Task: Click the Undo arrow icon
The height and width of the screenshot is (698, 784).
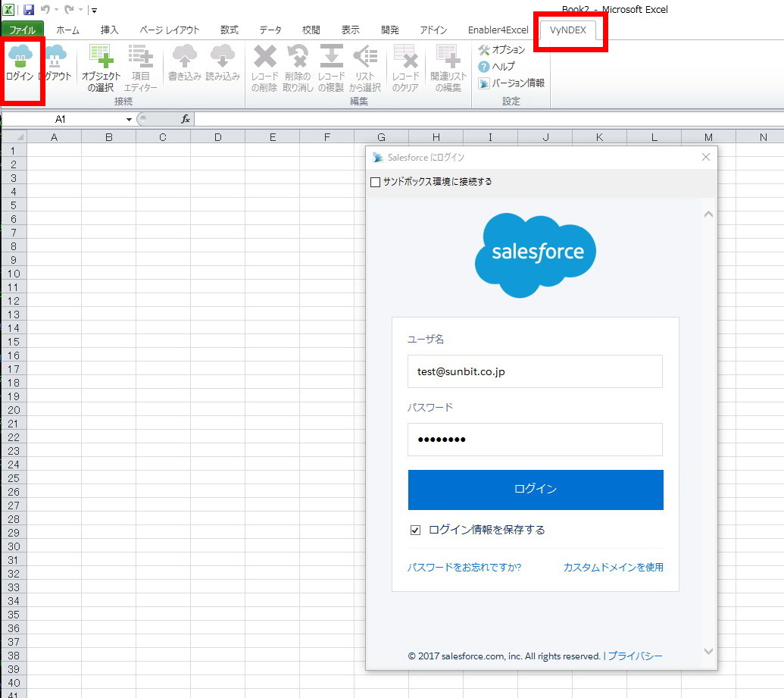Action: pos(45,10)
